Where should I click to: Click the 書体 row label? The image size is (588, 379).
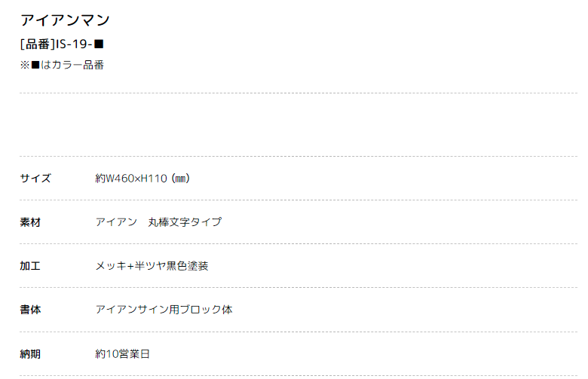tap(30, 310)
